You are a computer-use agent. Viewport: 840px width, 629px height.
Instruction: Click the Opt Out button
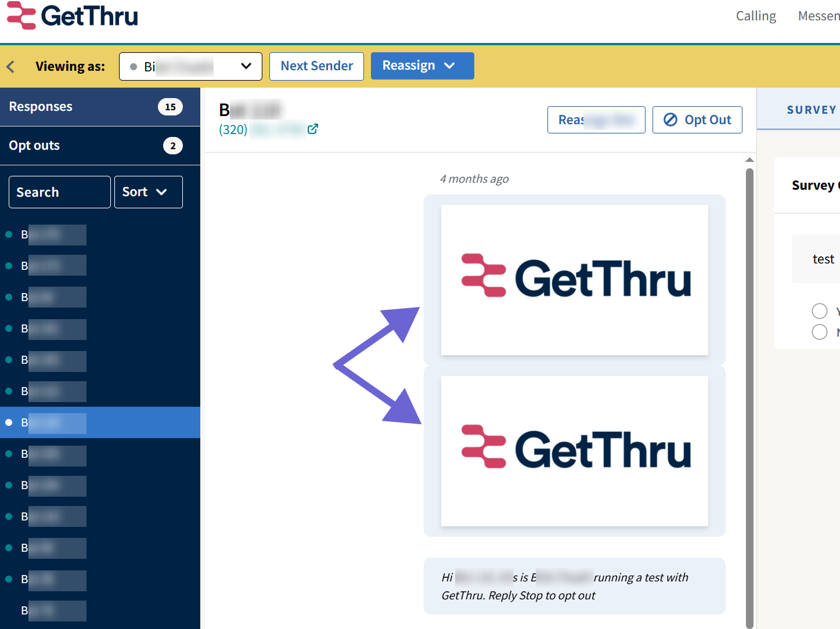click(697, 120)
